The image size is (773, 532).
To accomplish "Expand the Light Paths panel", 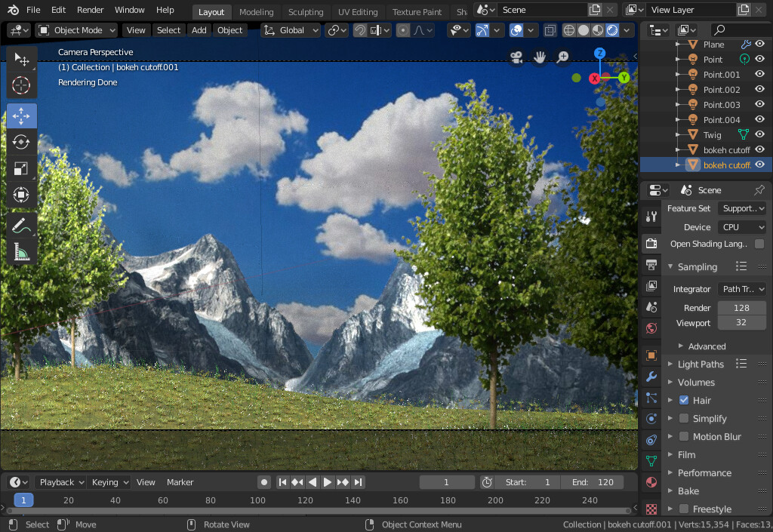I will pos(700,364).
